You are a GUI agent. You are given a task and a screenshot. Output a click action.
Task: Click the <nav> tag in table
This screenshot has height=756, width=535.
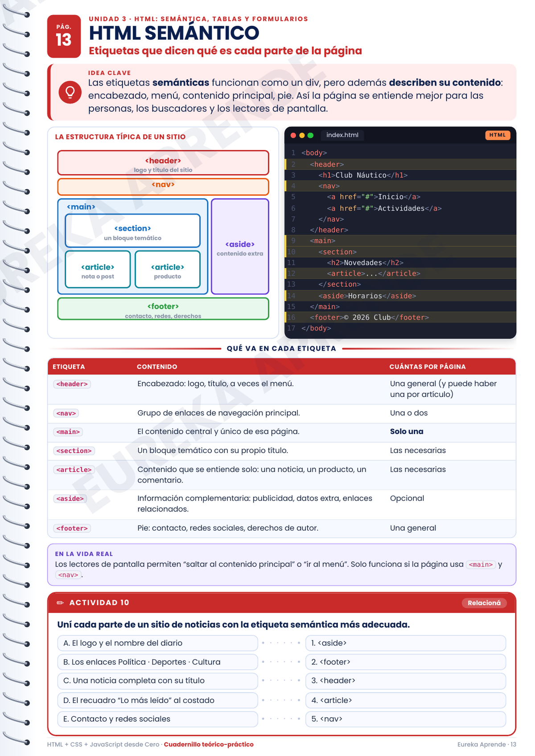tap(66, 413)
